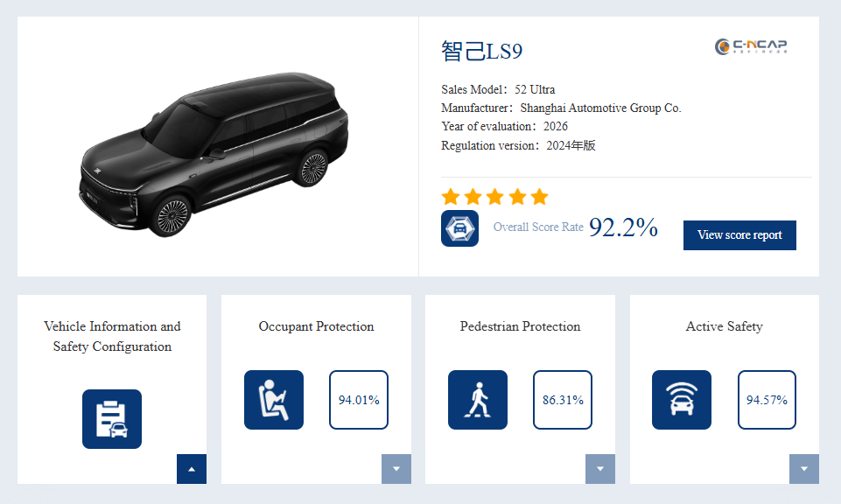Open the View score report button
The image size is (841, 504).
(x=739, y=234)
